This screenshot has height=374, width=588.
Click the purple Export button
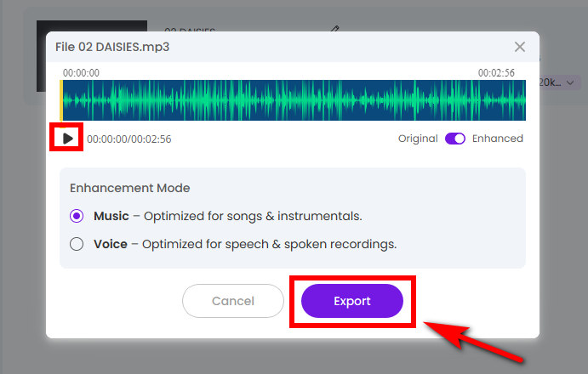pos(351,301)
